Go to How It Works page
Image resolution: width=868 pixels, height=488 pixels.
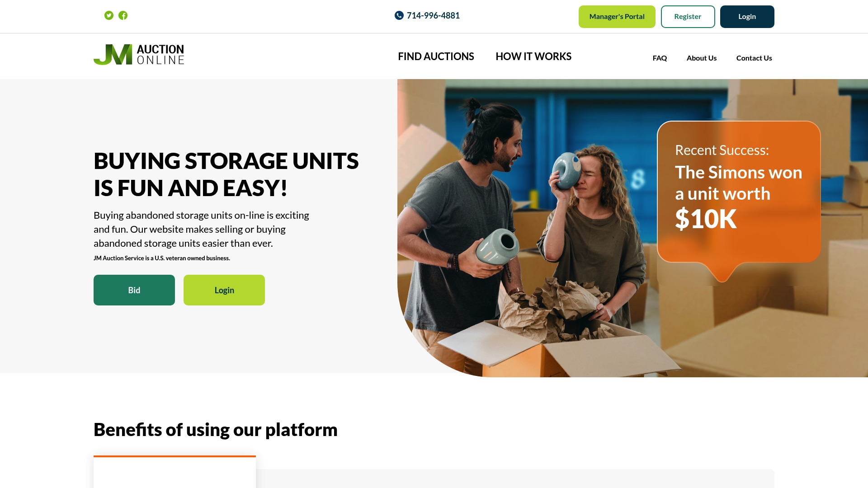click(x=533, y=56)
